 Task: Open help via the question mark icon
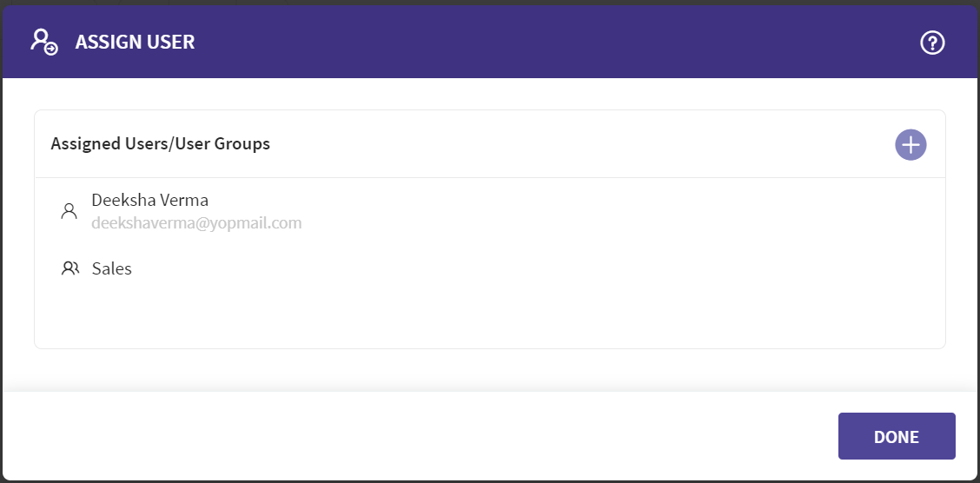point(932,43)
